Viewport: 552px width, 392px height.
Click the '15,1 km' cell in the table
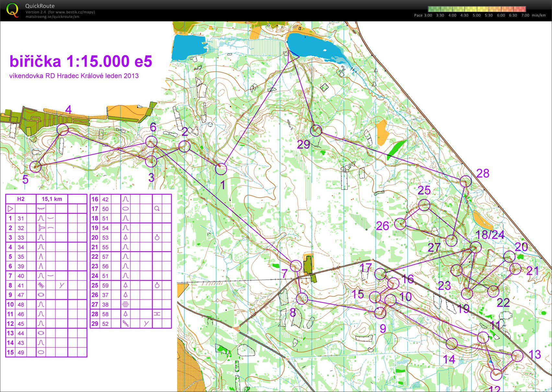(x=52, y=199)
